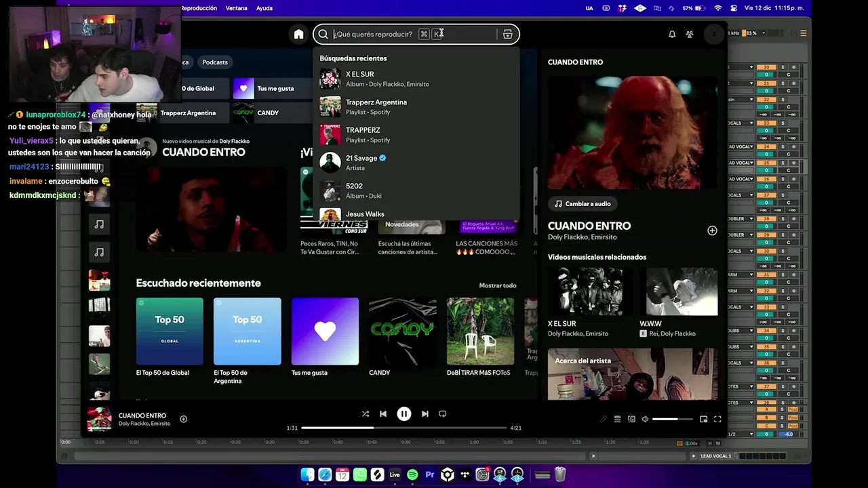
Task: Open Ableton Live from the Dock
Action: point(395,474)
